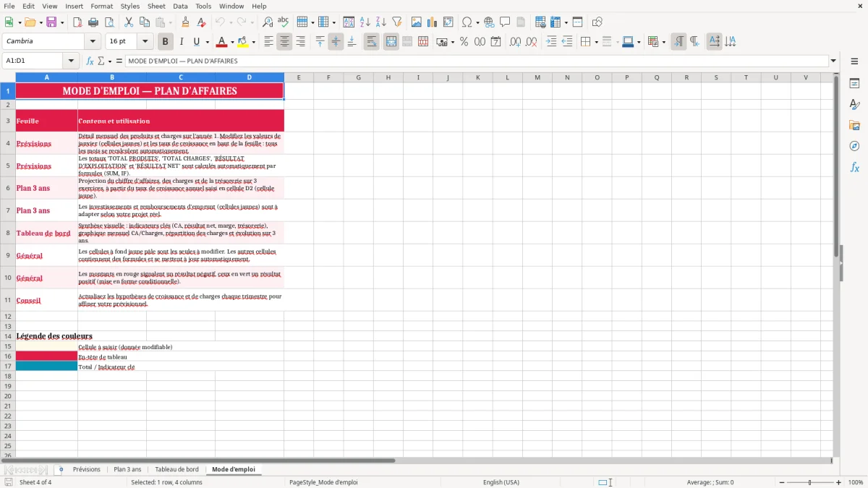The height and width of the screenshot is (488, 868).
Task: Open the font name dropdown
Action: click(92, 42)
